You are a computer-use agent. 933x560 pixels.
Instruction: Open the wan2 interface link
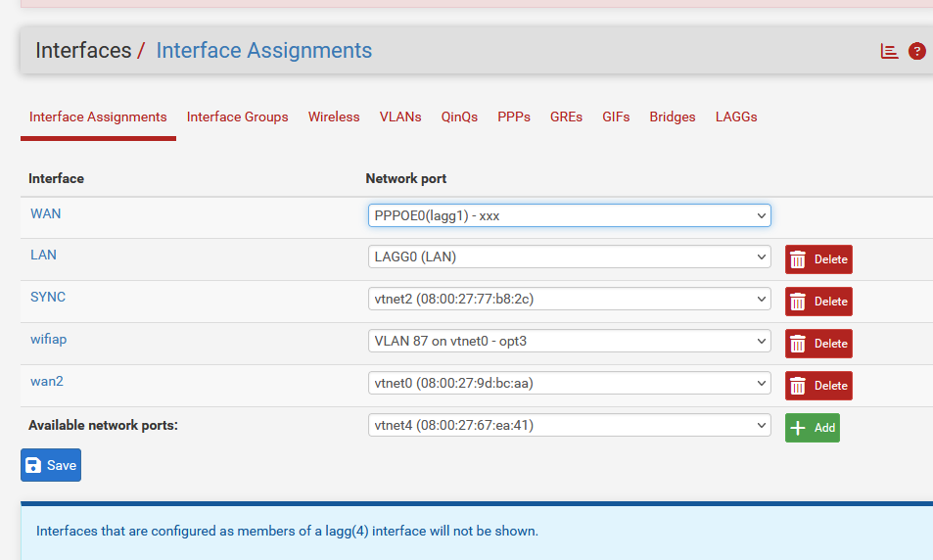(47, 381)
